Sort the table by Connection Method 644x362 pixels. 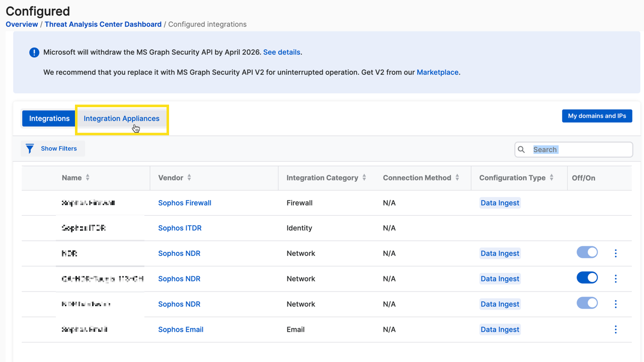pos(457,177)
